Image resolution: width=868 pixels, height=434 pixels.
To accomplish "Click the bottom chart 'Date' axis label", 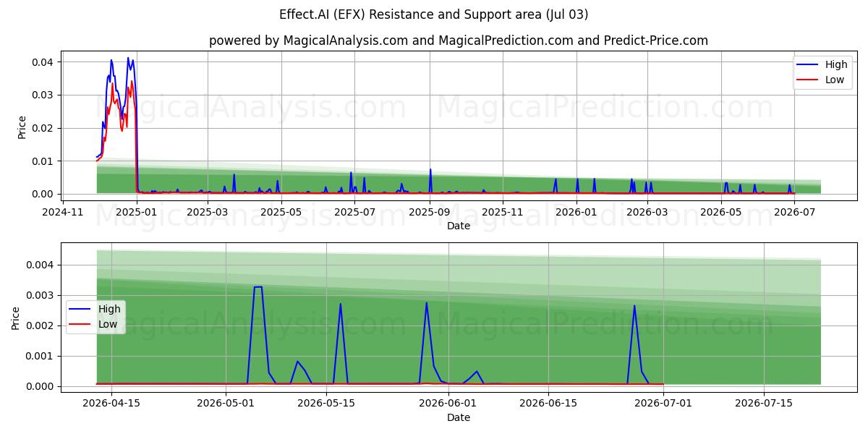I will coord(459,417).
